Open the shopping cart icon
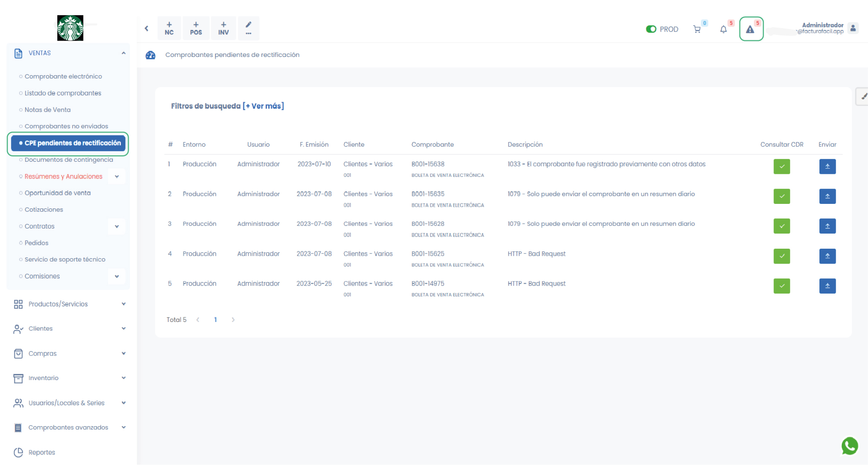 pos(697,29)
